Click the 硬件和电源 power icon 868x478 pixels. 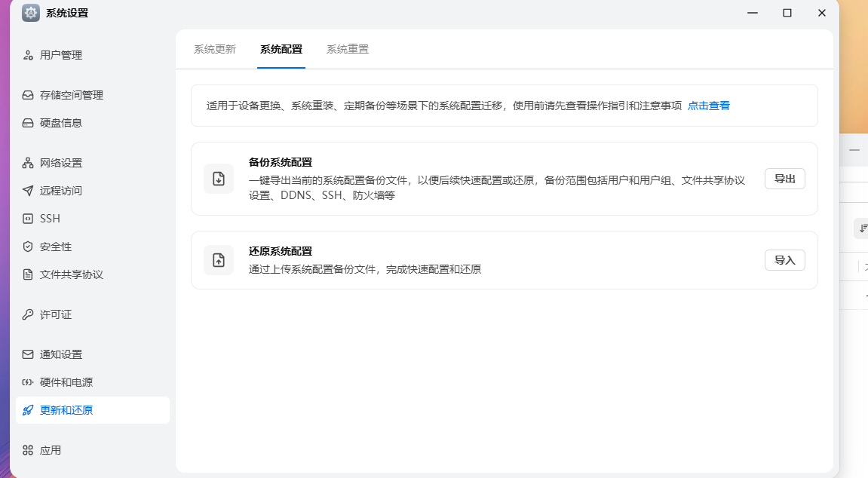point(28,382)
